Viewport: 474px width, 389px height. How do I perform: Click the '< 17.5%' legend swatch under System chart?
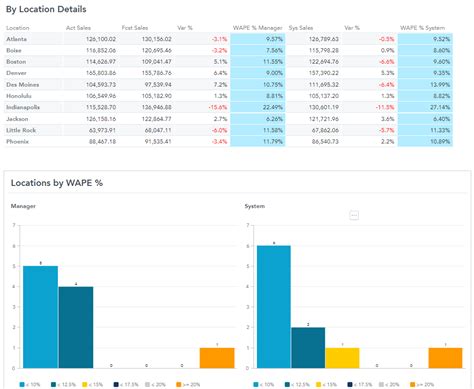point(350,385)
